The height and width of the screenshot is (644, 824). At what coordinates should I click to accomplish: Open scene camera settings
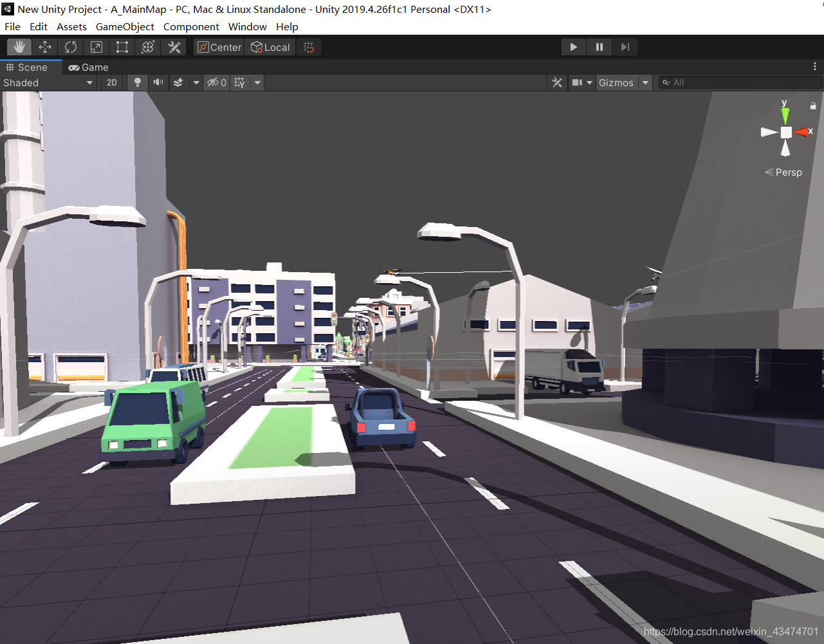[x=577, y=82]
